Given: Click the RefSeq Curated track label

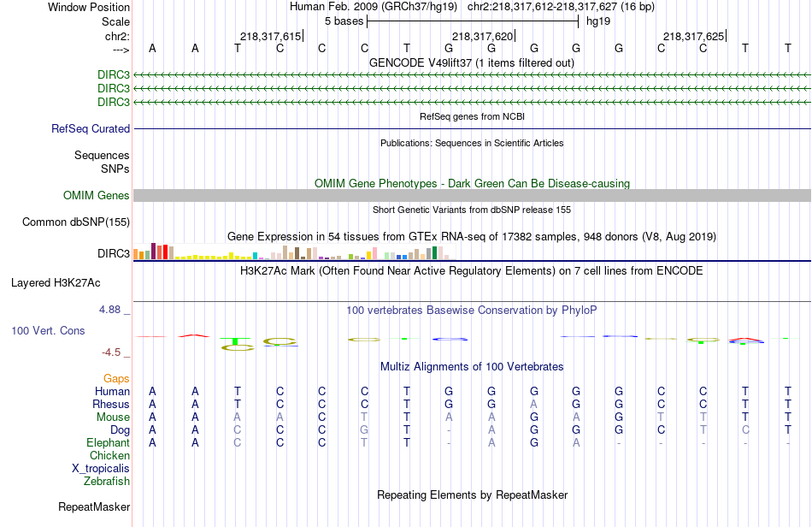Looking at the screenshot, I should [91, 128].
